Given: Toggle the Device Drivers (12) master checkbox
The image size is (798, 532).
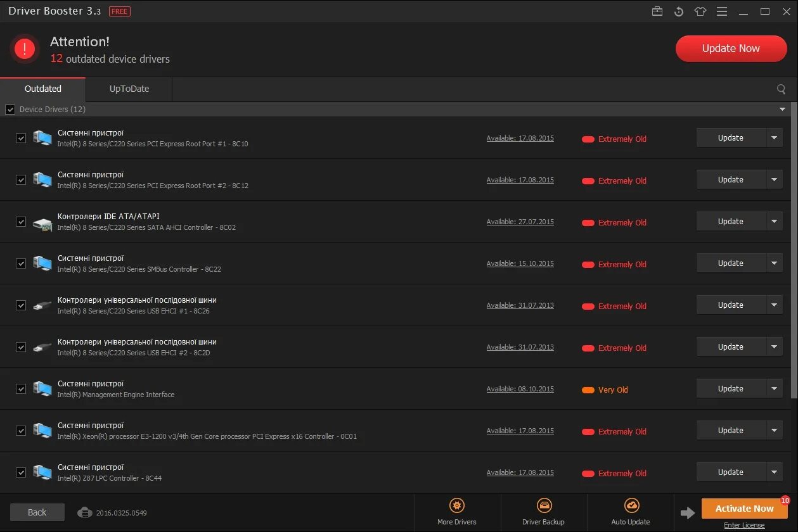Looking at the screenshot, I should 10,110.
